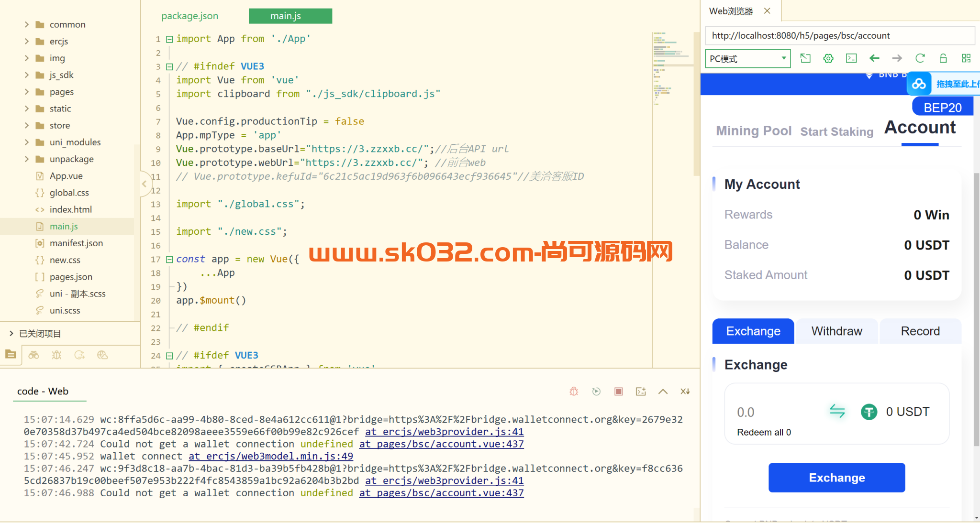This screenshot has height=523, width=980.
Task: Click the browser open-in-external-window icon
Action: pyautogui.click(x=805, y=58)
